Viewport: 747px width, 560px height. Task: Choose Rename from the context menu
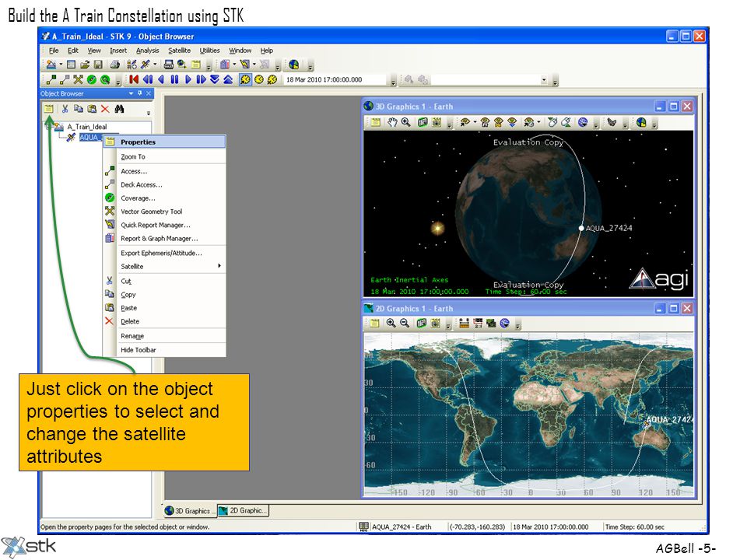click(165, 336)
